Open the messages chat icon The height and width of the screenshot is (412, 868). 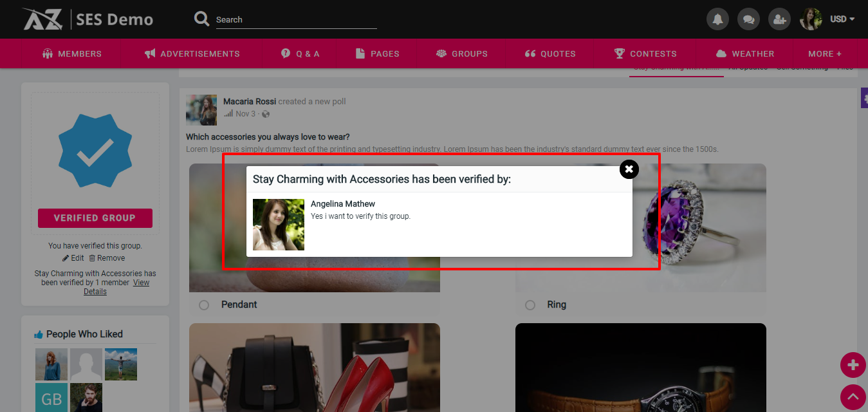748,19
